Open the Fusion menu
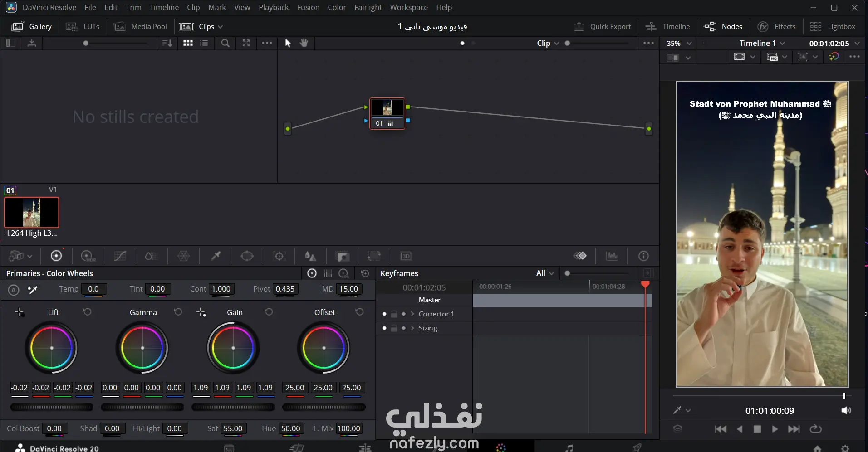 click(x=308, y=7)
